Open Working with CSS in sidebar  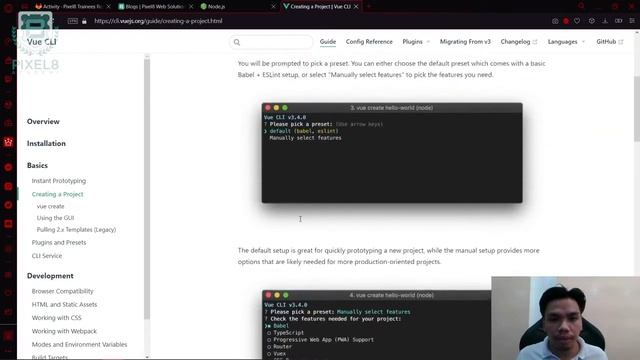pyautogui.click(x=56, y=318)
